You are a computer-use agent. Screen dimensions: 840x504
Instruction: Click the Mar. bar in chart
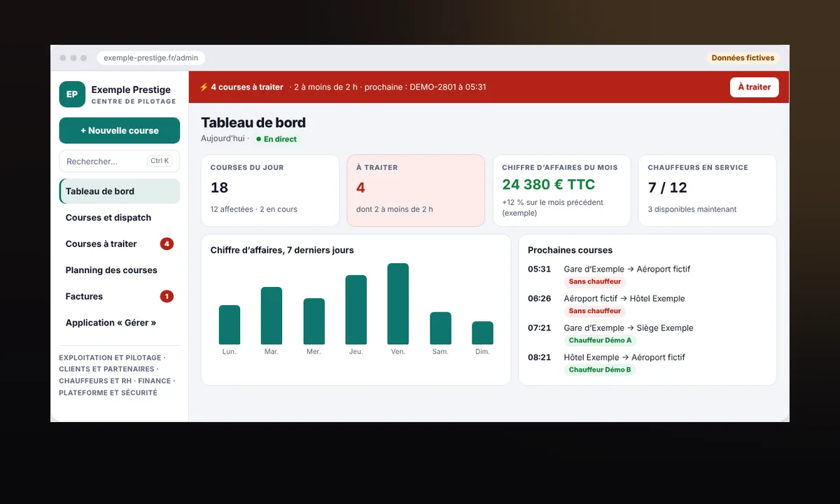tap(272, 316)
